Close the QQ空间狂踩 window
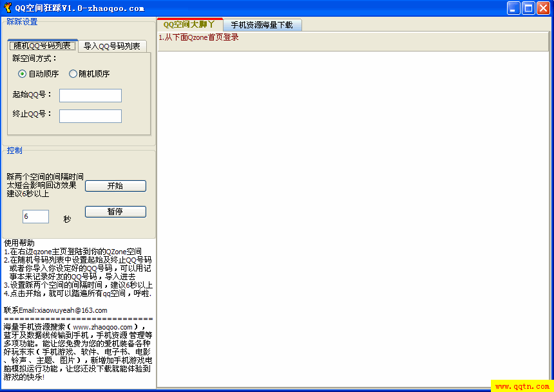The height and width of the screenshot is (392, 554). [543, 8]
